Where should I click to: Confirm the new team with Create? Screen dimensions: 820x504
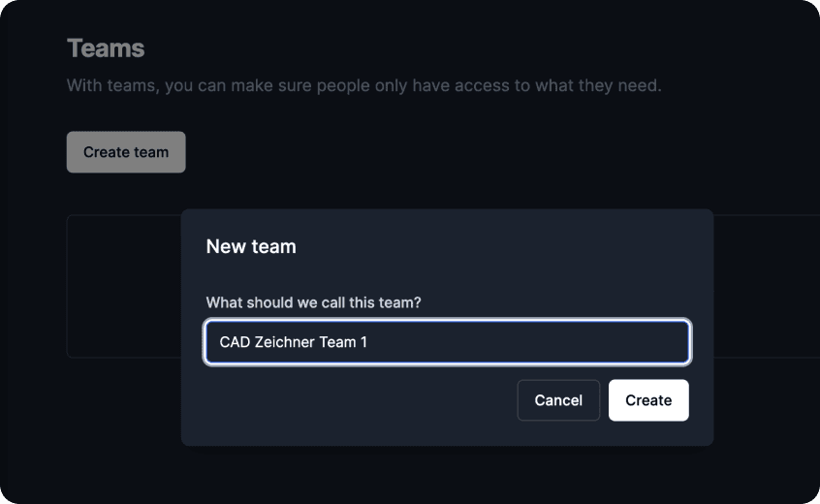648,400
